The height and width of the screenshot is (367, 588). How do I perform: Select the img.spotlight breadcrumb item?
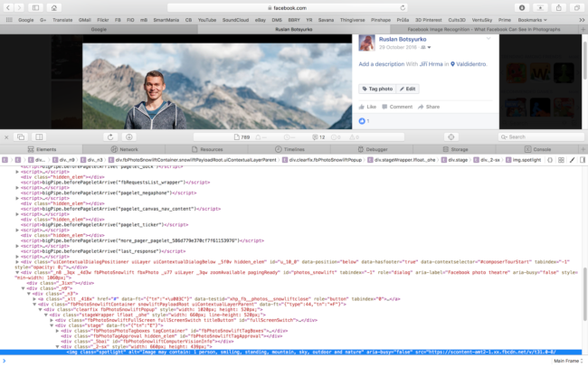(x=523, y=160)
